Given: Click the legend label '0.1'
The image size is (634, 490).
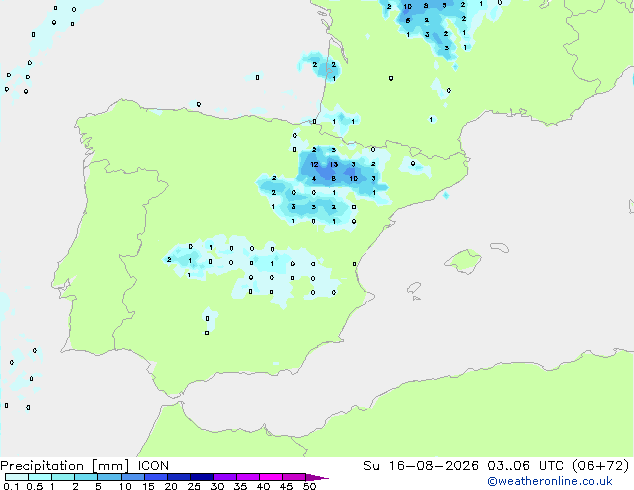Looking at the screenshot, I should tap(11, 486).
